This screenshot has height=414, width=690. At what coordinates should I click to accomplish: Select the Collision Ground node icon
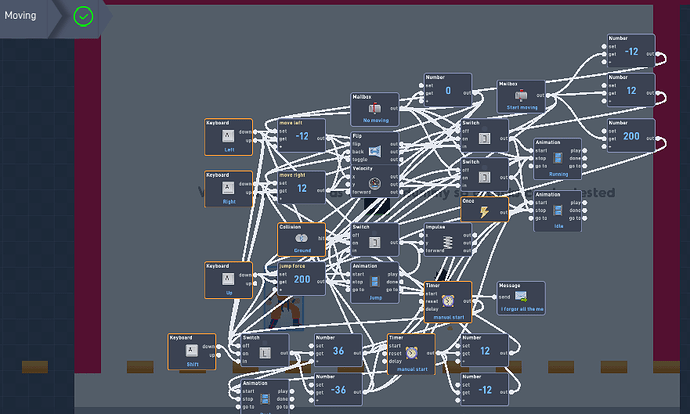(x=301, y=238)
